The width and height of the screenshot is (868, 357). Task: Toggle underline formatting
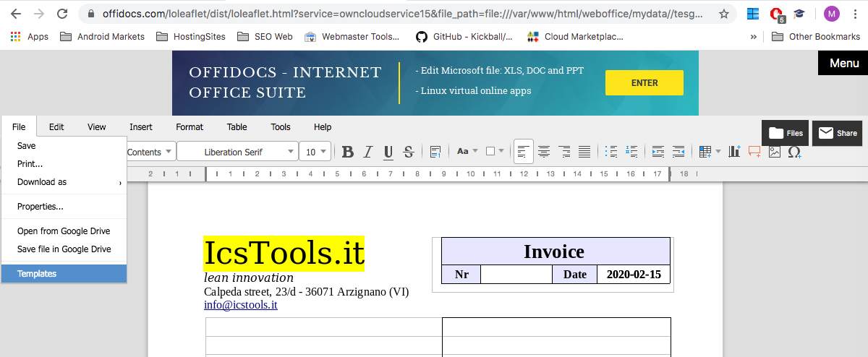(x=388, y=152)
